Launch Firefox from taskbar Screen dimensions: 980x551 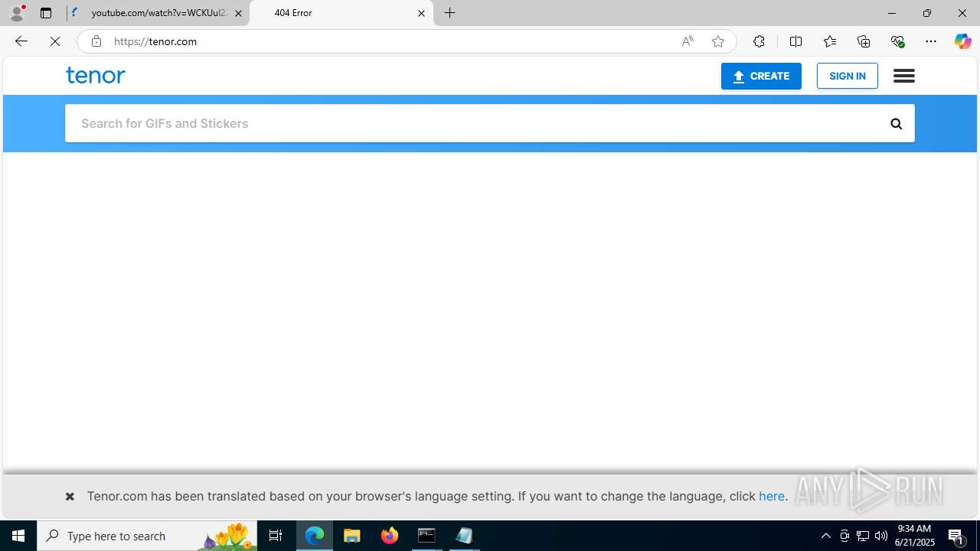(390, 536)
